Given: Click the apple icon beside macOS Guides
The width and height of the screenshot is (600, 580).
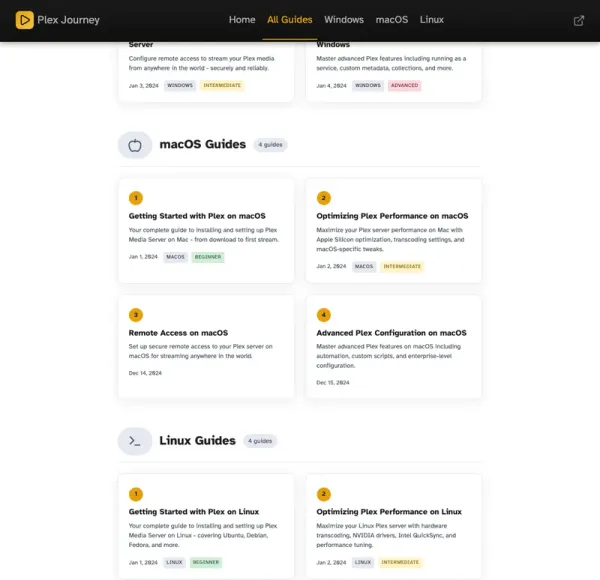Looking at the screenshot, I should 135,145.
